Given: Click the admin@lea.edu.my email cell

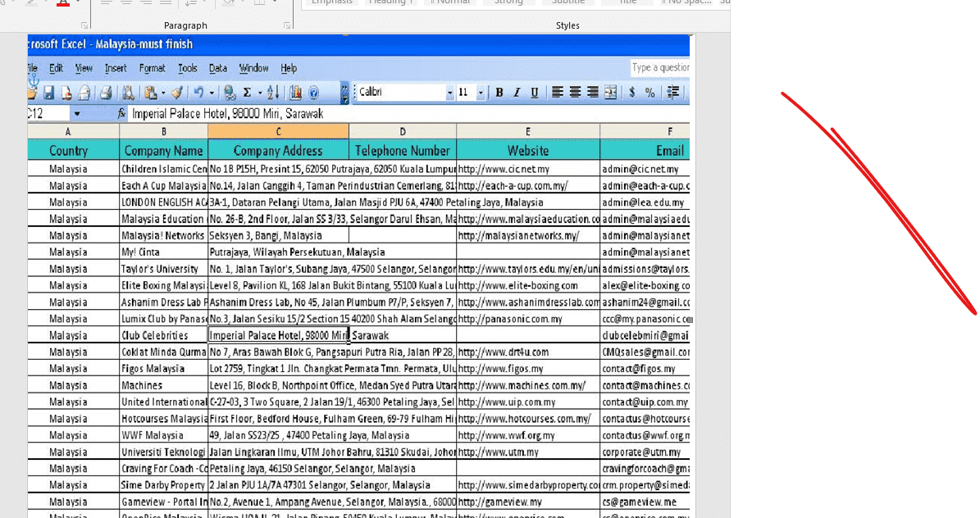Looking at the screenshot, I should point(645,202).
